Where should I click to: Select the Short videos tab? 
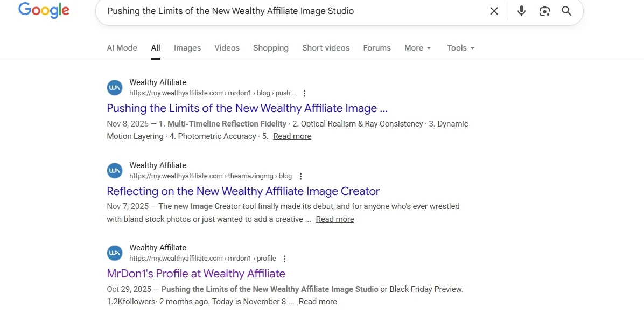pos(326,48)
